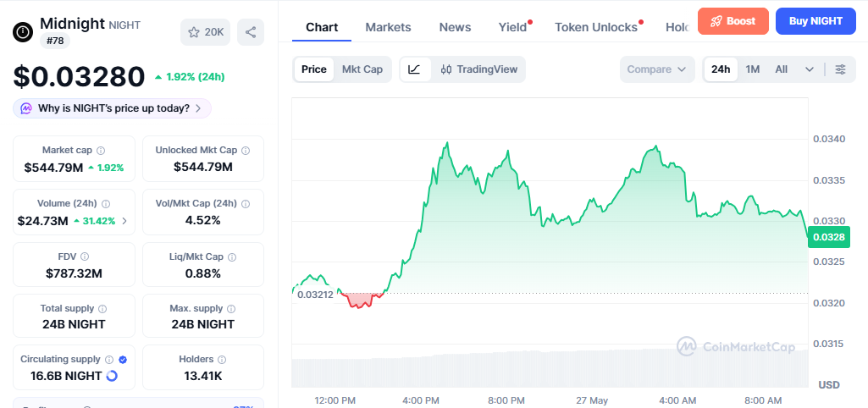Click the rocket icon on Boost
868x408 pixels.
716,22
